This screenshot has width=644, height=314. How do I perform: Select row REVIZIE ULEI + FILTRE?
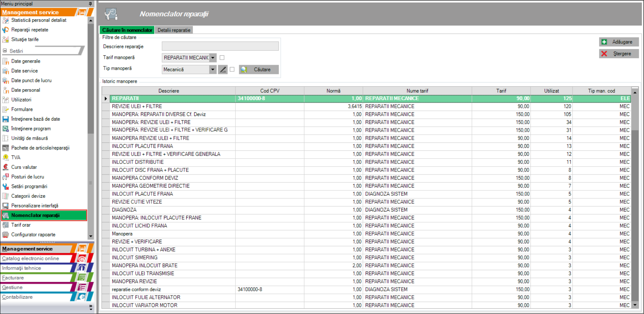(x=366, y=107)
